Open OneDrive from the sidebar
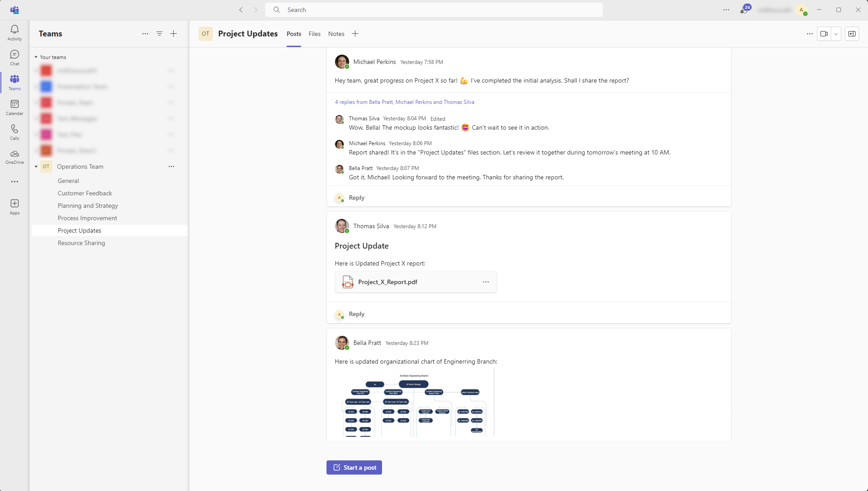The width and height of the screenshot is (868, 491). click(x=15, y=157)
